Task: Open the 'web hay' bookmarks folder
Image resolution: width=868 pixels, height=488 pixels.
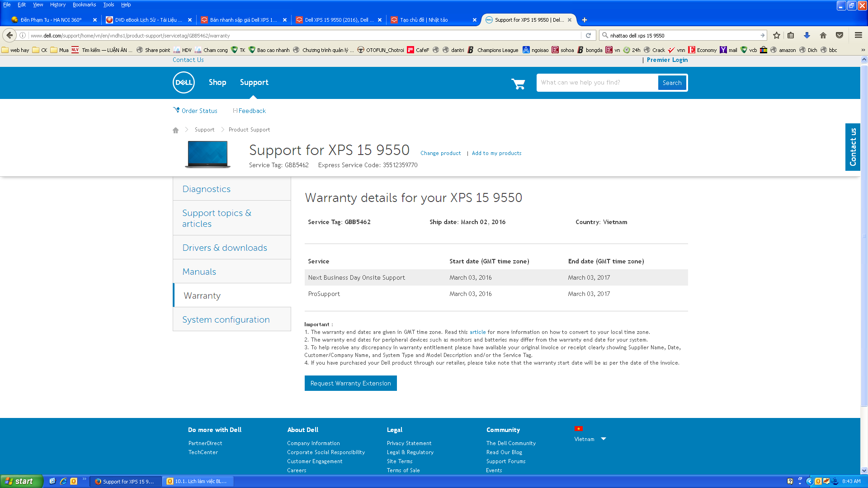Action: [16, 50]
